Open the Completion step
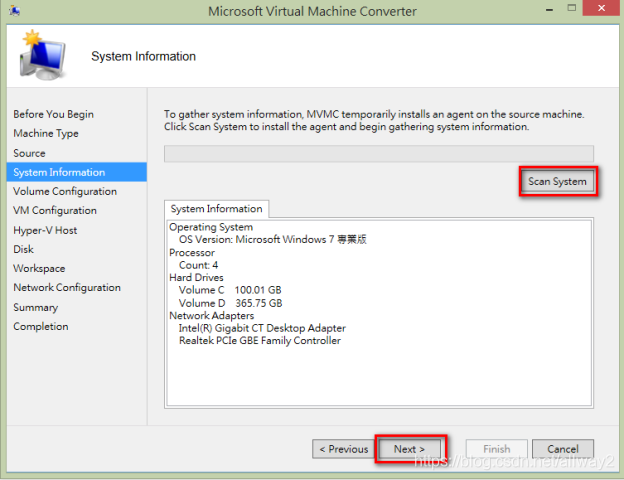624x480 pixels. click(x=41, y=327)
